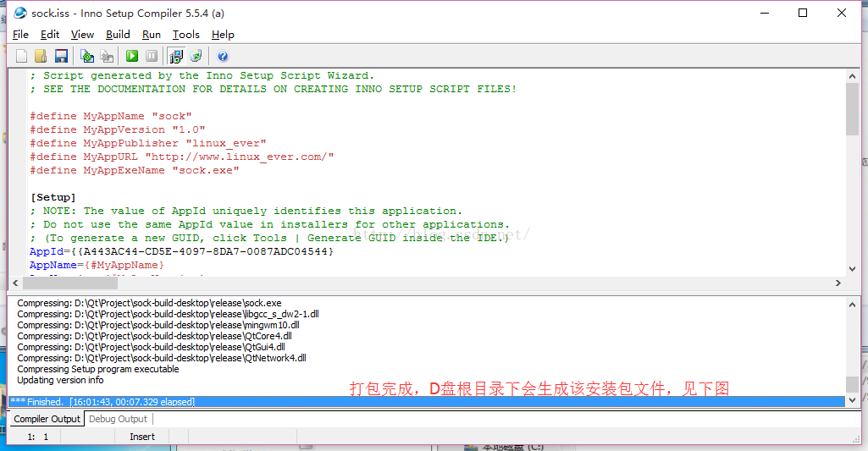The image size is (868, 451).
Task: Run the setup with green play icon
Action: click(x=132, y=56)
